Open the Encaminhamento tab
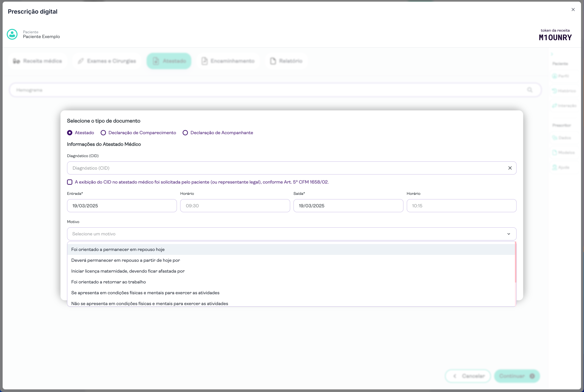584x392 pixels. 228,61
